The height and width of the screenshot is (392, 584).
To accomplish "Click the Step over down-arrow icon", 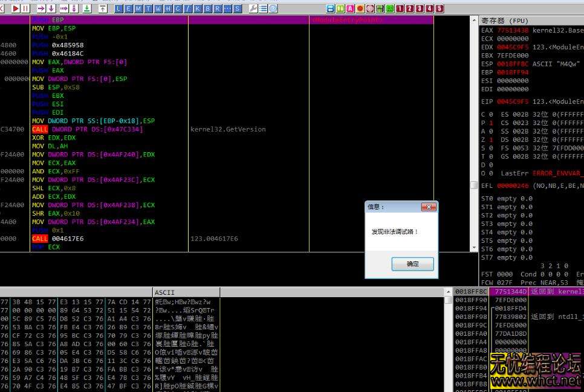I will point(51,8).
